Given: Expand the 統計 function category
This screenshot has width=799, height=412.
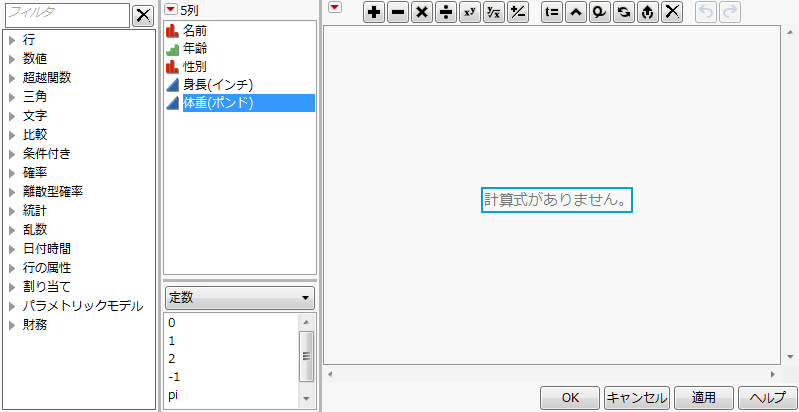Looking at the screenshot, I should pos(13,211).
